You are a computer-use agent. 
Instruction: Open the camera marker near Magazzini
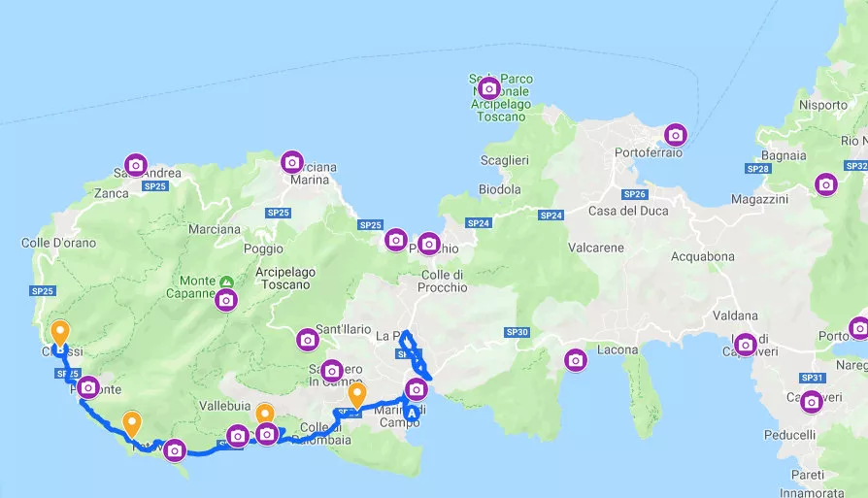coord(826,184)
